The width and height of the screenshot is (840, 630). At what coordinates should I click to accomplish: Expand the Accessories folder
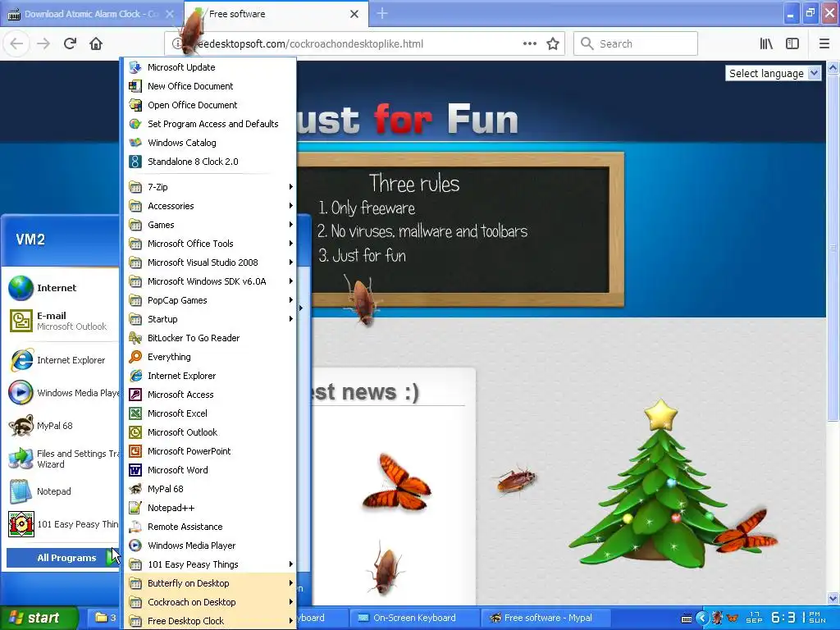[209, 206]
